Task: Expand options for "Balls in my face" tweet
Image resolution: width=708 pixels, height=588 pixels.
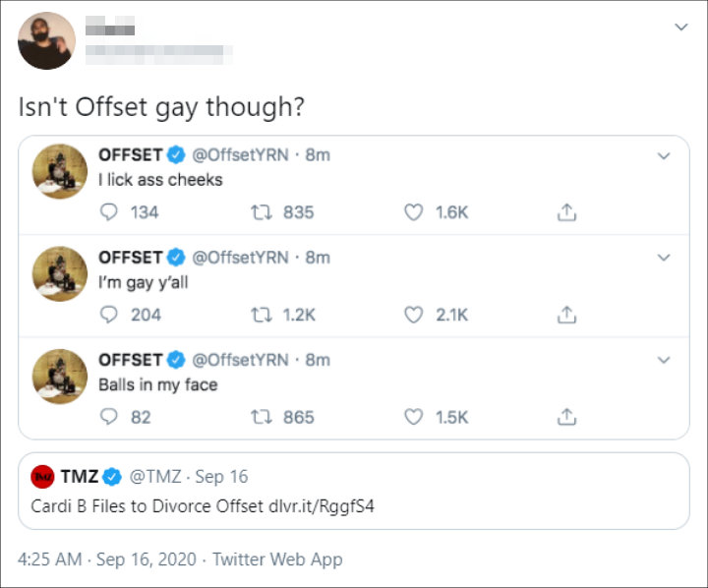Action: pos(664,361)
